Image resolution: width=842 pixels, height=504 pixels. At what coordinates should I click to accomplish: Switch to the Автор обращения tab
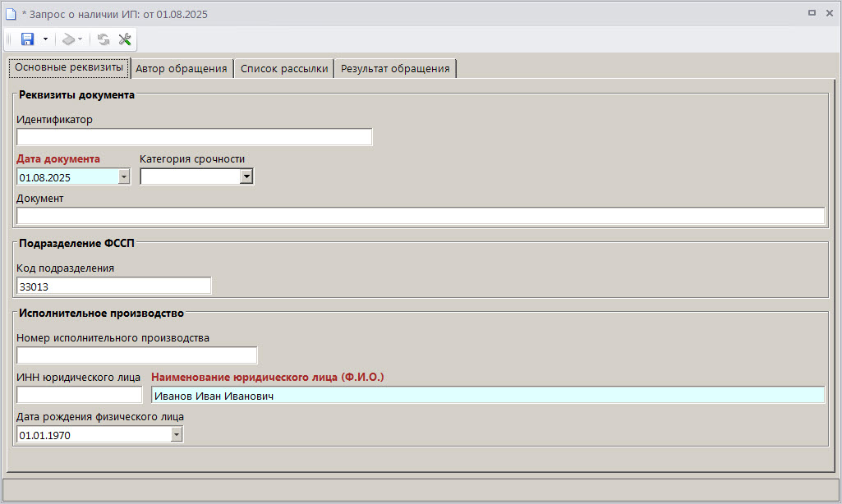(182, 69)
